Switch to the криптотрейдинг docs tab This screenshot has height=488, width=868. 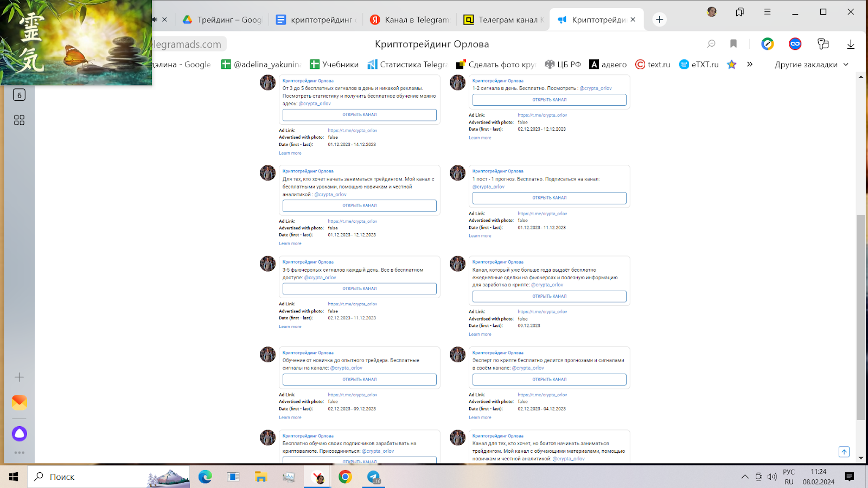click(316, 20)
